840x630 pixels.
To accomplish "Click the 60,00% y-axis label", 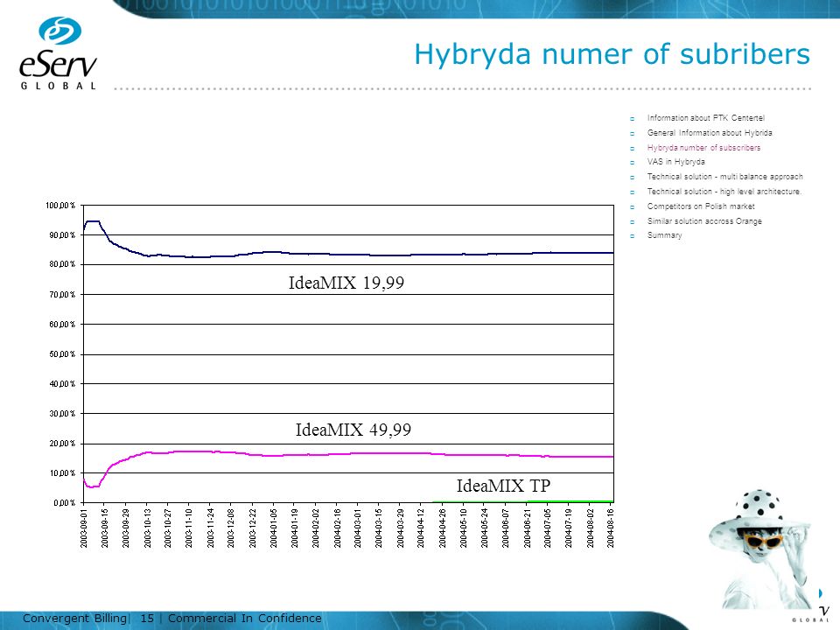I will pos(62,325).
